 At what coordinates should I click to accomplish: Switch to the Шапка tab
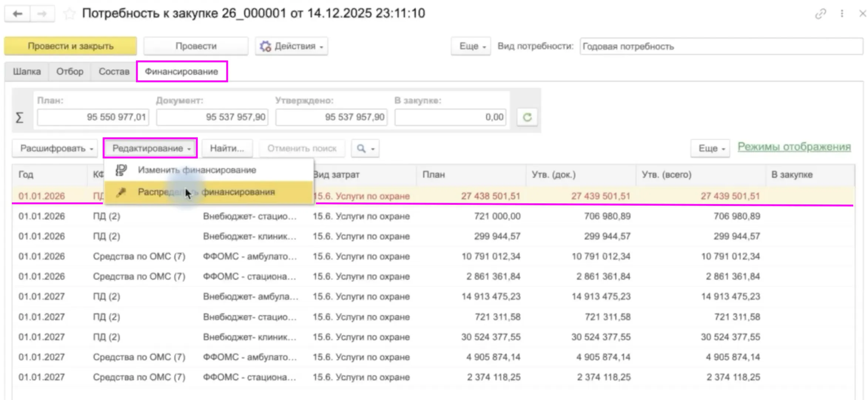tap(27, 71)
